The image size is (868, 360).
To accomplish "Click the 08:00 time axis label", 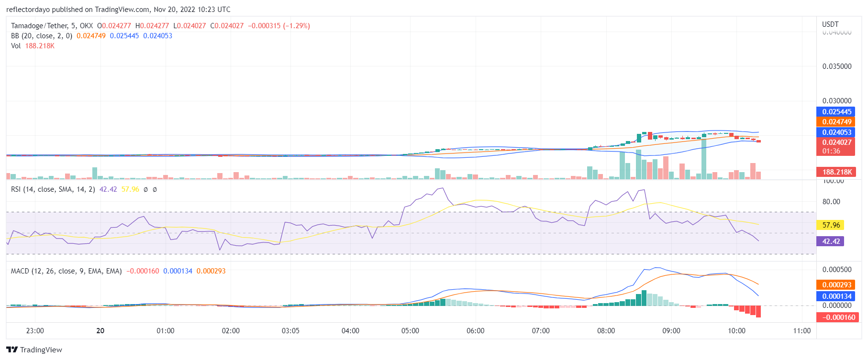I will coord(606,331).
